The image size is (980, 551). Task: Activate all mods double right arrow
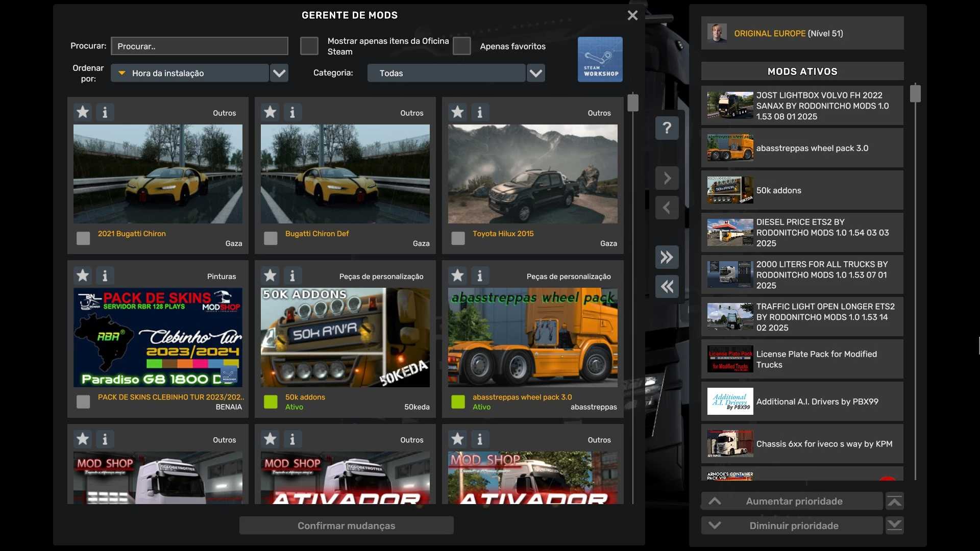click(667, 257)
